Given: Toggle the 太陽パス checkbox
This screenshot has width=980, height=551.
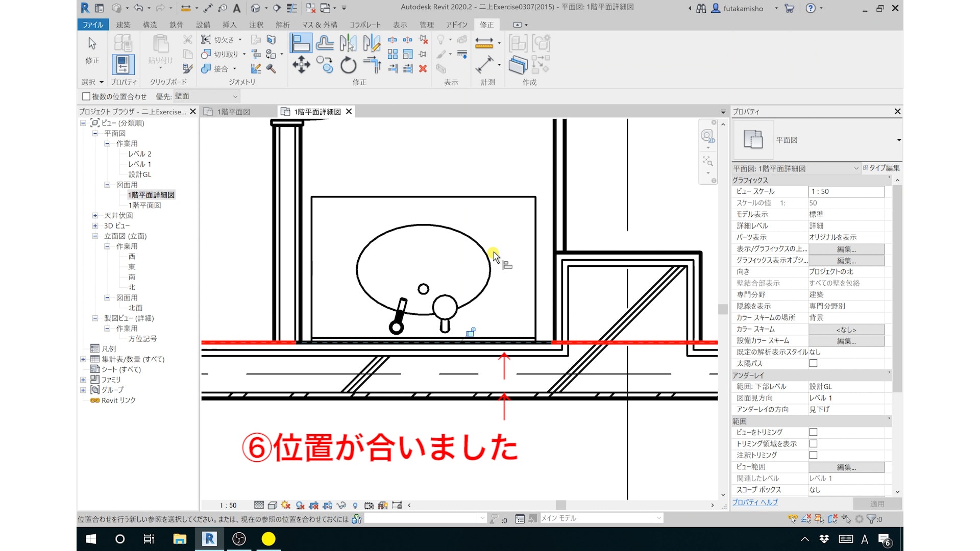Looking at the screenshot, I should [813, 363].
